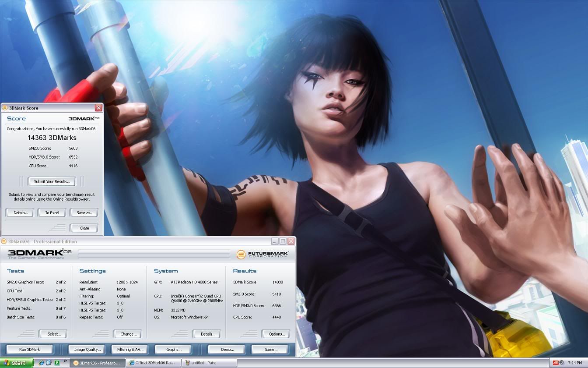The height and width of the screenshot is (368, 588).
Task: Click Results CPU Score value 4448
Action: [276, 317]
